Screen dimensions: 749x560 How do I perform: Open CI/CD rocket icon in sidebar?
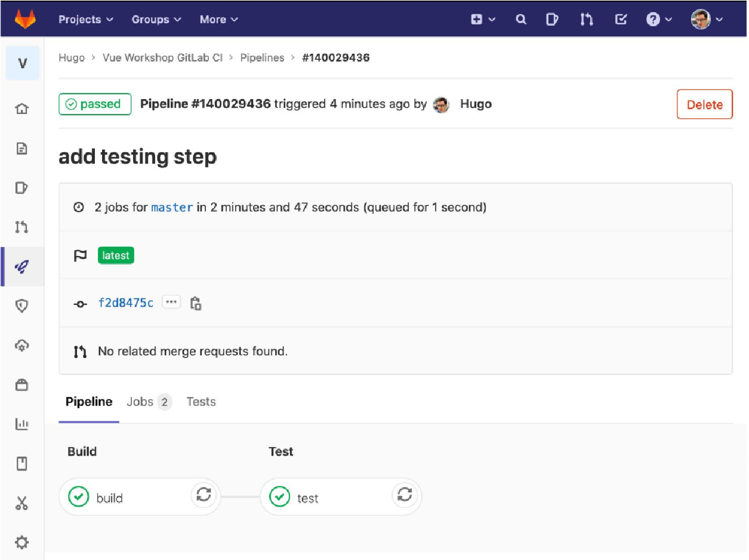point(21,266)
